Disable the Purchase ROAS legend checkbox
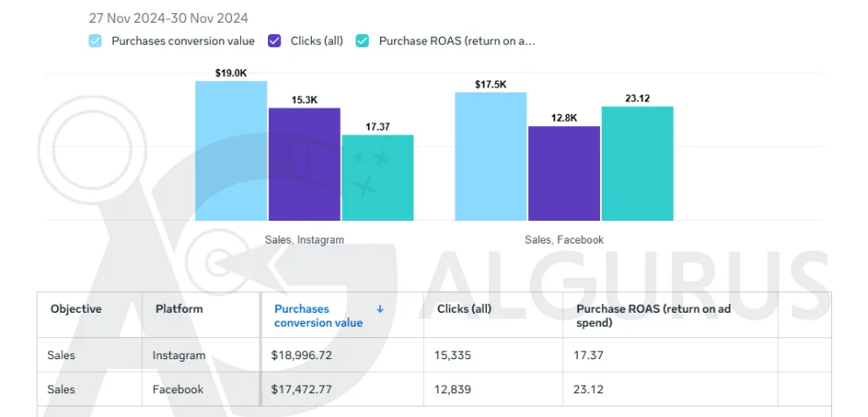The height and width of the screenshot is (417, 868). [363, 41]
